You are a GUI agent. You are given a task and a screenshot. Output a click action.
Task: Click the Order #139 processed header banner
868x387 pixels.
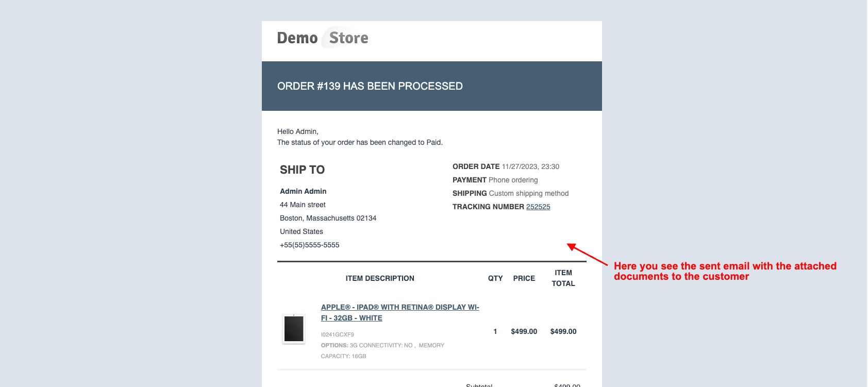pos(370,86)
